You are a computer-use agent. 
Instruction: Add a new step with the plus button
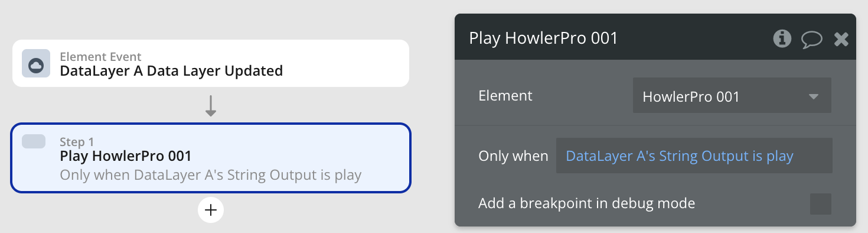[x=211, y=210]
